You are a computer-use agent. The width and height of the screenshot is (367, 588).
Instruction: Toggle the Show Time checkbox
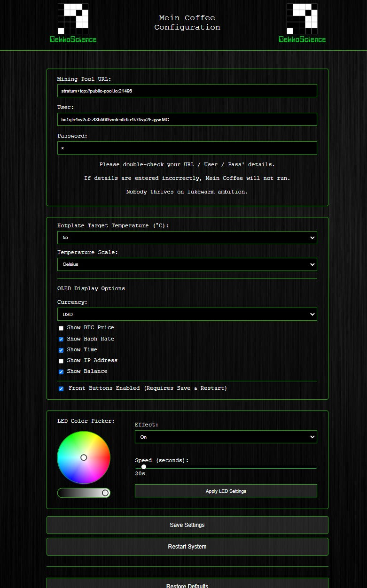point(61,350)
